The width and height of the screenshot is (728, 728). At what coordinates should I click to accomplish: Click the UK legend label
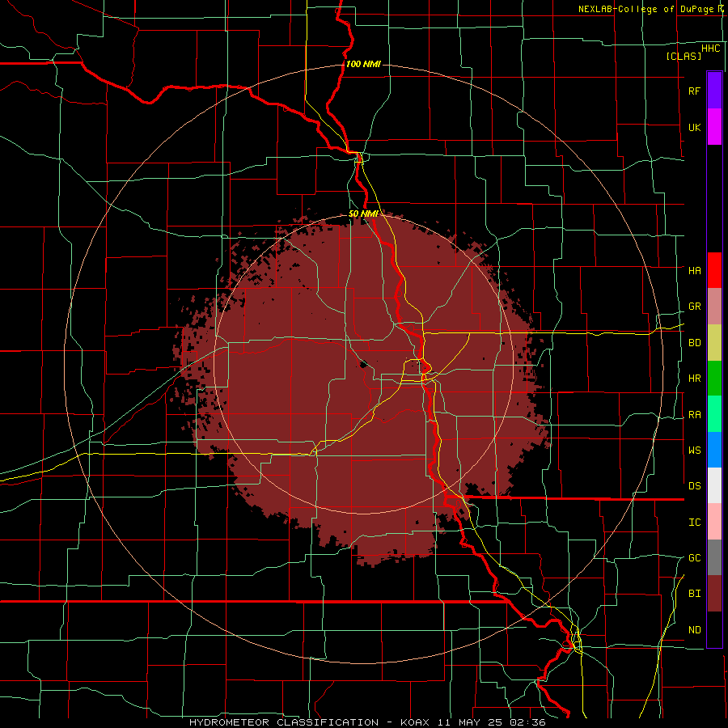pyautogui.click(x=694, y=127)
